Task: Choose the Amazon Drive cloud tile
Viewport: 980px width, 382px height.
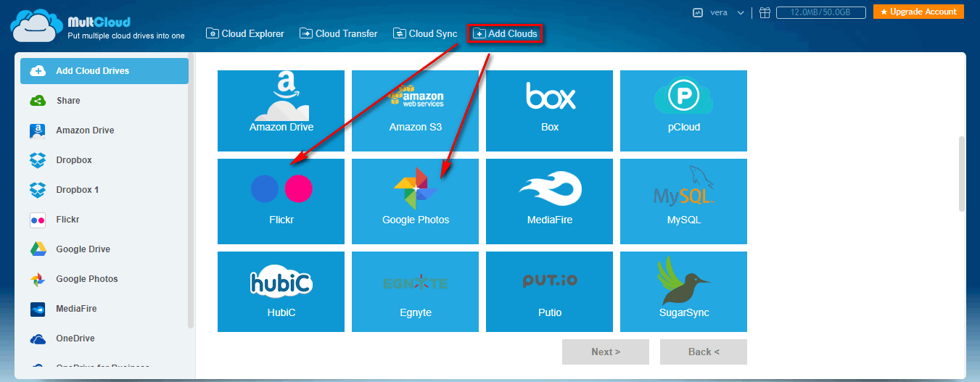Action: coord(281,111)
